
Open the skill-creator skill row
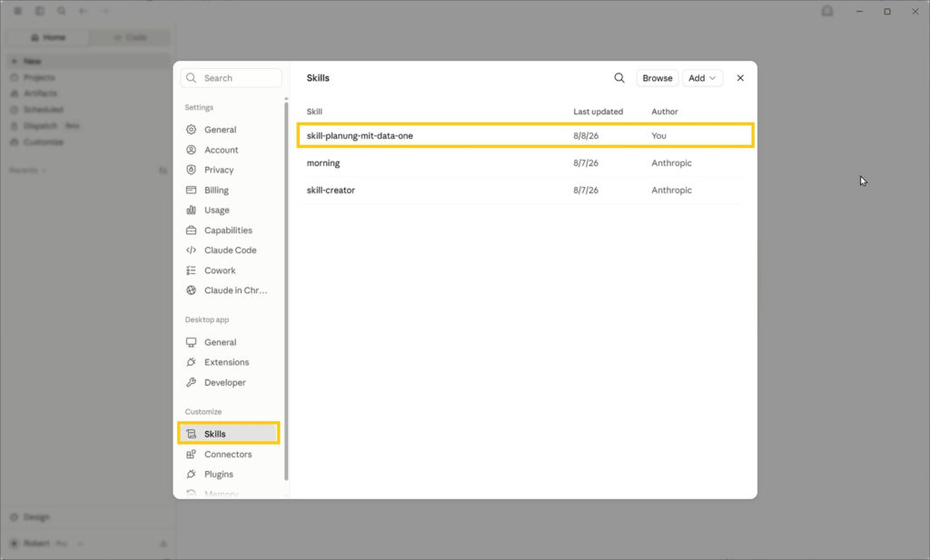(519, 191)
